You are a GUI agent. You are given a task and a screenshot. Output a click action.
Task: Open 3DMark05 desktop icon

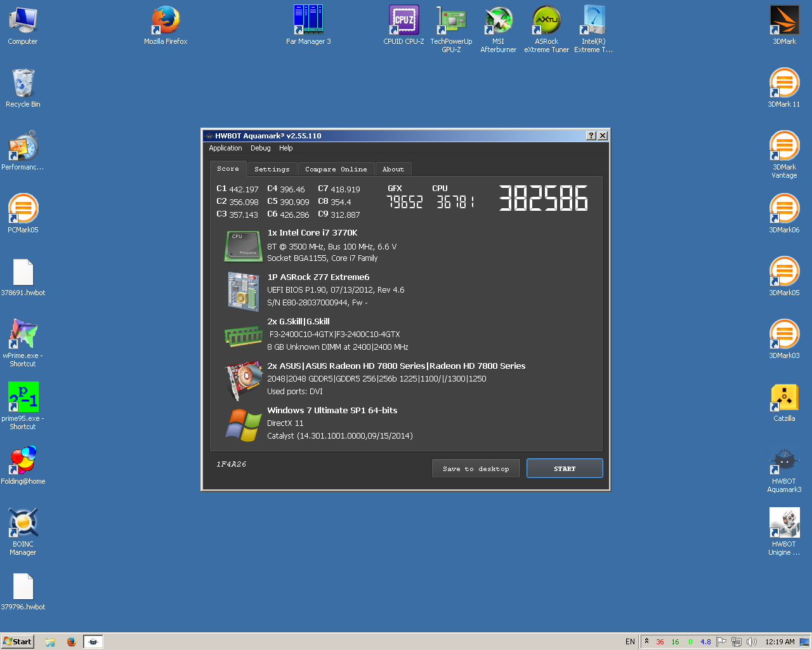click(x=784, y=276)
